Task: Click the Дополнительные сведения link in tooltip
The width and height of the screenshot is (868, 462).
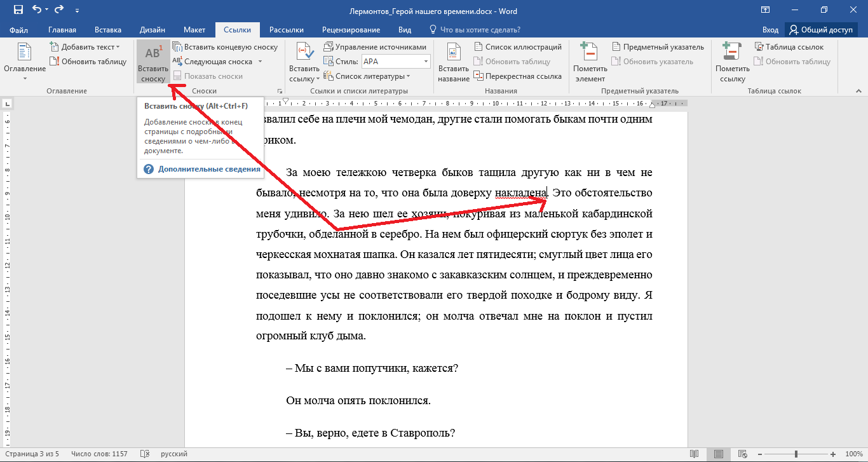Action: 209,169
